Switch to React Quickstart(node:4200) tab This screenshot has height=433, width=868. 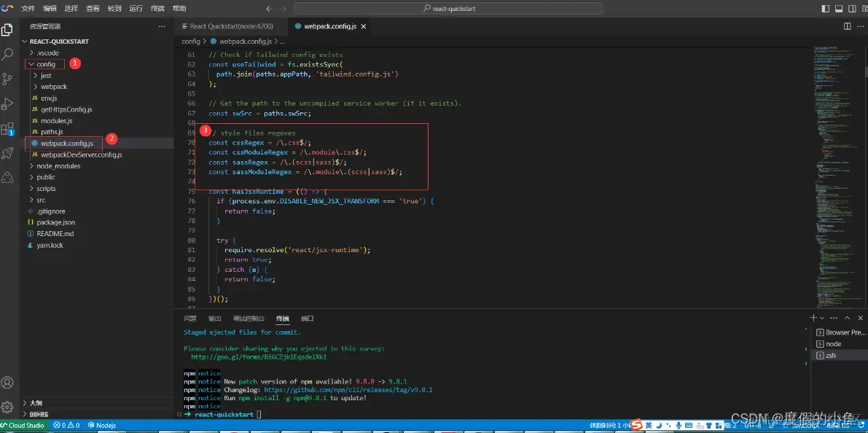click(231, 26)
